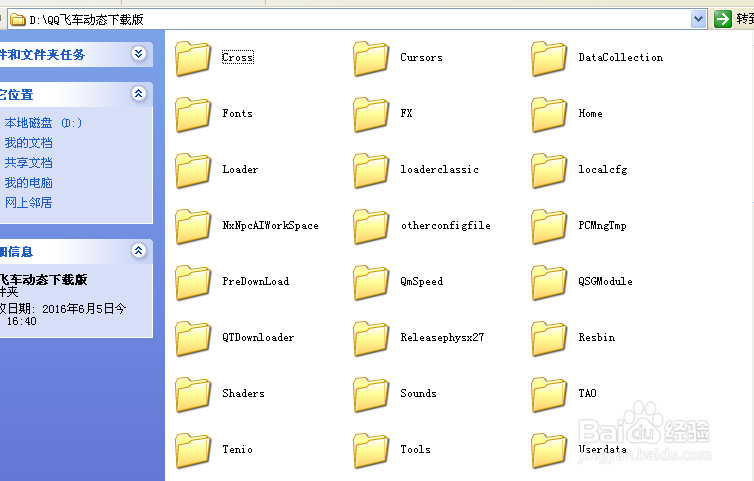Select the localcfg folder icon
The image size is (754, 481).
pos(549,170)
